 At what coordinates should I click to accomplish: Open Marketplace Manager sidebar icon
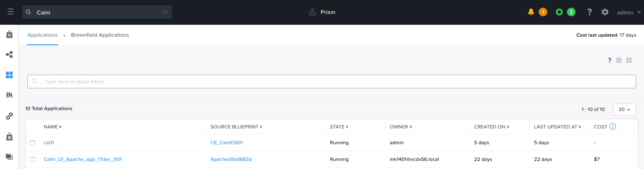click(x=9, y=34)
